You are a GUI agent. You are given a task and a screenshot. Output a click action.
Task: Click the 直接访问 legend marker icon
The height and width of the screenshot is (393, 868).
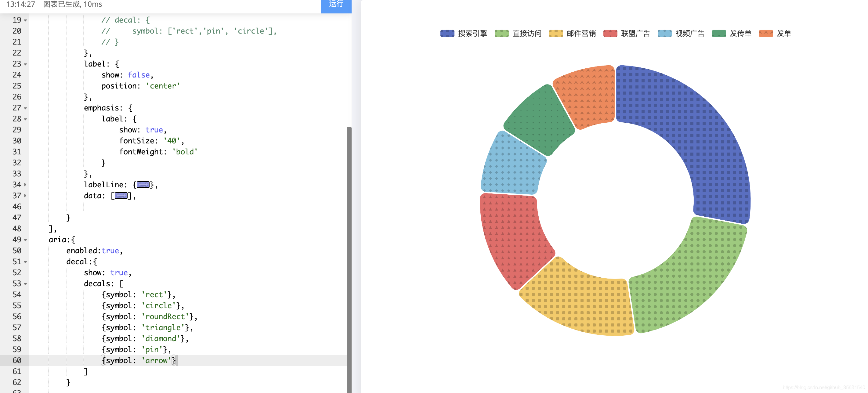[501, 33]
